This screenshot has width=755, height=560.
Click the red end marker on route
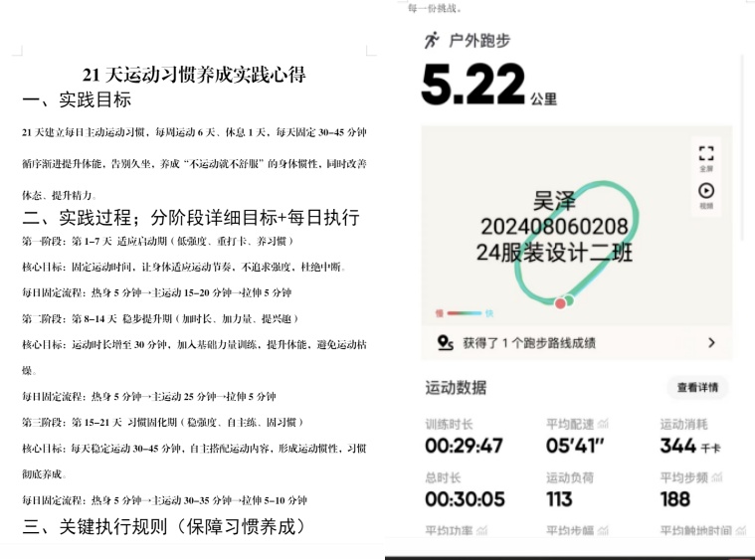560,302
